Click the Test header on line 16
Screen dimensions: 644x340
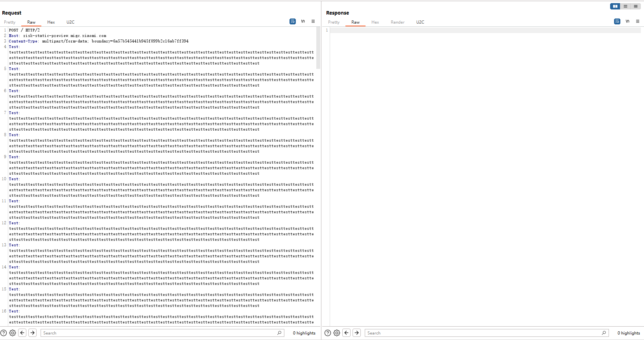tap(14, 311)
